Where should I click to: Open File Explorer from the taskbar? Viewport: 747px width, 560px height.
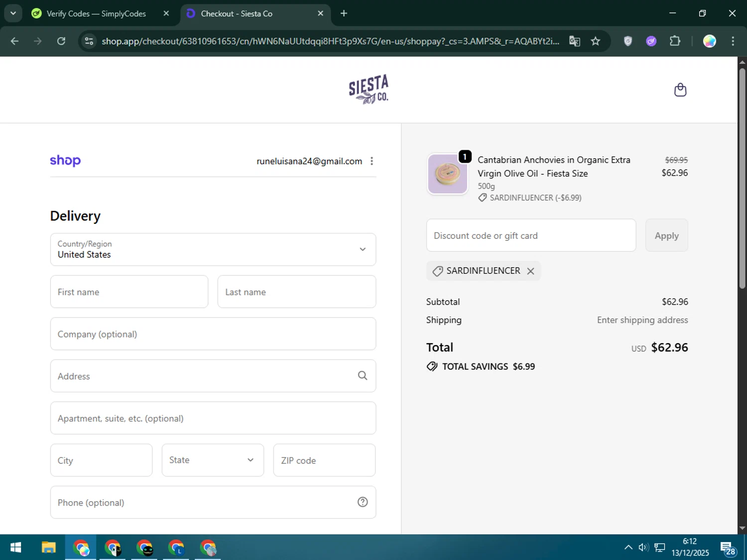tap(48, 548)
